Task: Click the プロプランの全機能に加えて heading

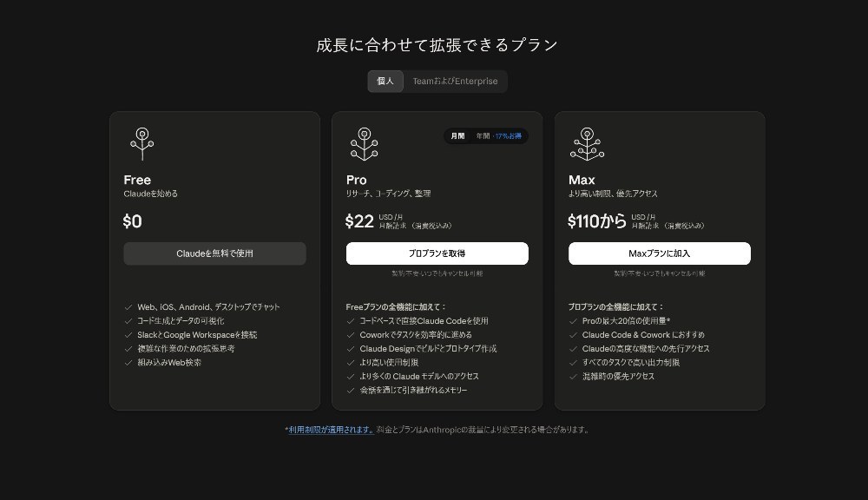Action: tap(615, 306)
